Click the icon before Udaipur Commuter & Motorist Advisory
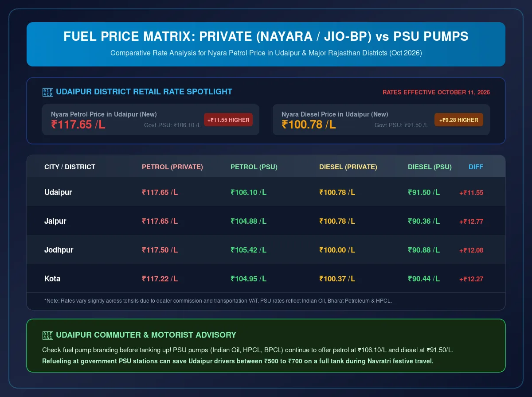The width and height of the screenshot is (532, 397). coord(47,335)
